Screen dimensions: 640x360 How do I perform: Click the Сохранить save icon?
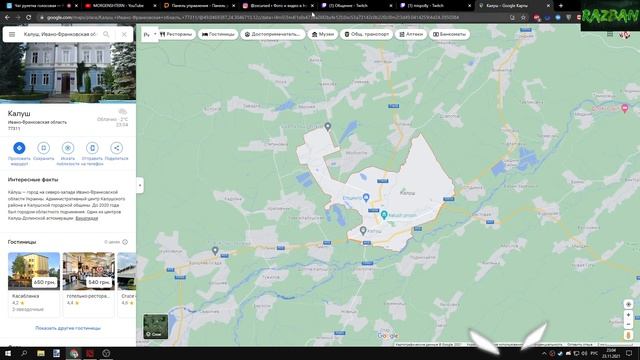coord(43,148)
